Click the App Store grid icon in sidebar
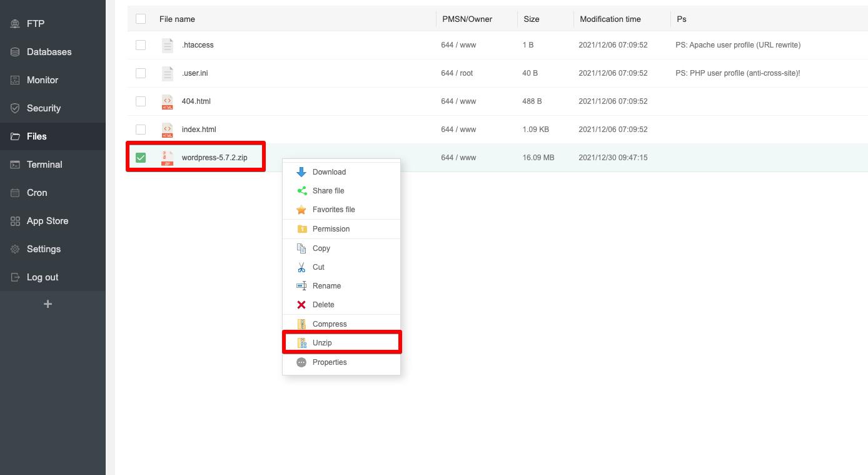 coord(15,221)
